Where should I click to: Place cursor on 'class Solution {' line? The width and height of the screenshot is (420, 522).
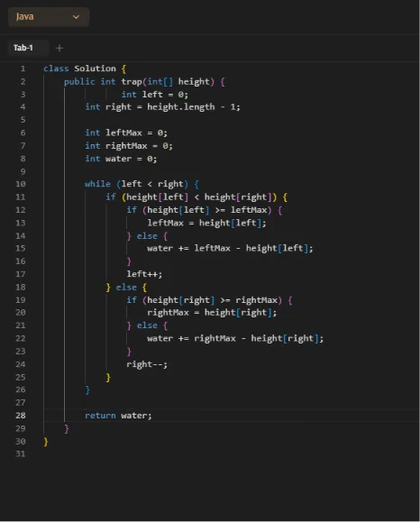pos(85,69)
